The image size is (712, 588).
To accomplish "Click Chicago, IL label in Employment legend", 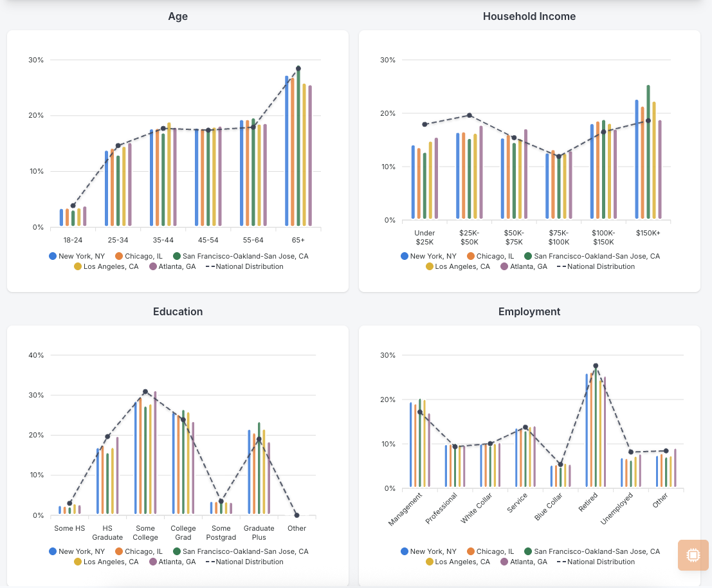I will tap(495, 551).
